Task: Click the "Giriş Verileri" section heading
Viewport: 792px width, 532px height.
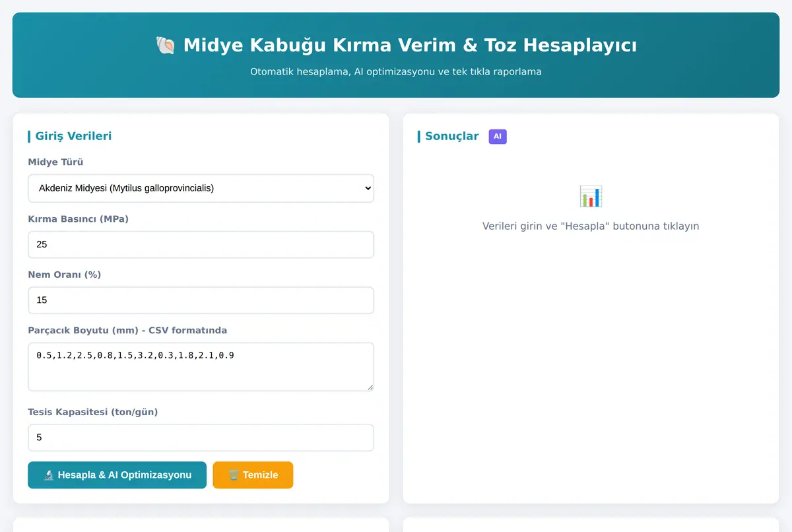Action: tap(73, 136)
